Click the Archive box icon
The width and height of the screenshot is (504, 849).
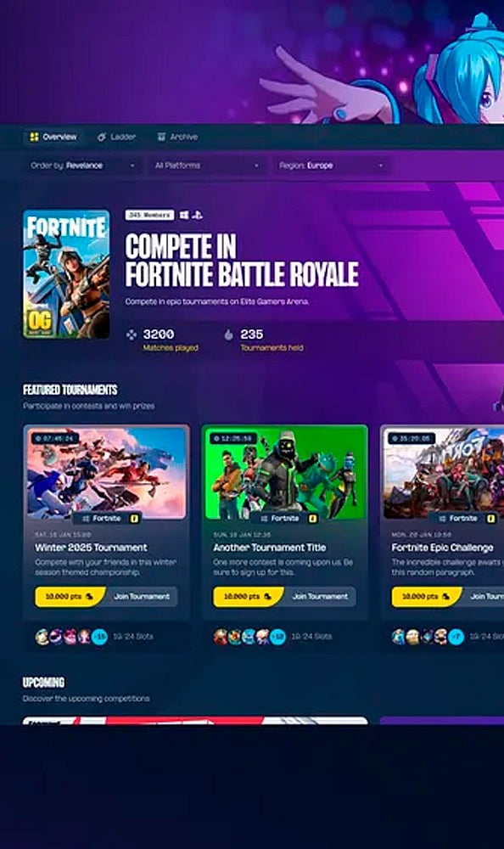click(160, 137)
